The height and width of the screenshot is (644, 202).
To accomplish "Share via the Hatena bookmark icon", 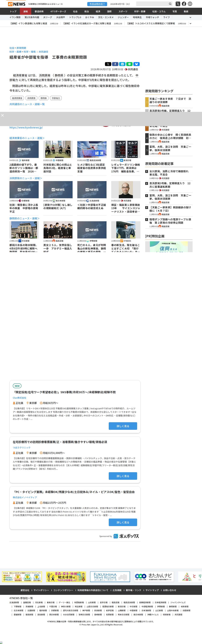I will (x=122, y=64).
